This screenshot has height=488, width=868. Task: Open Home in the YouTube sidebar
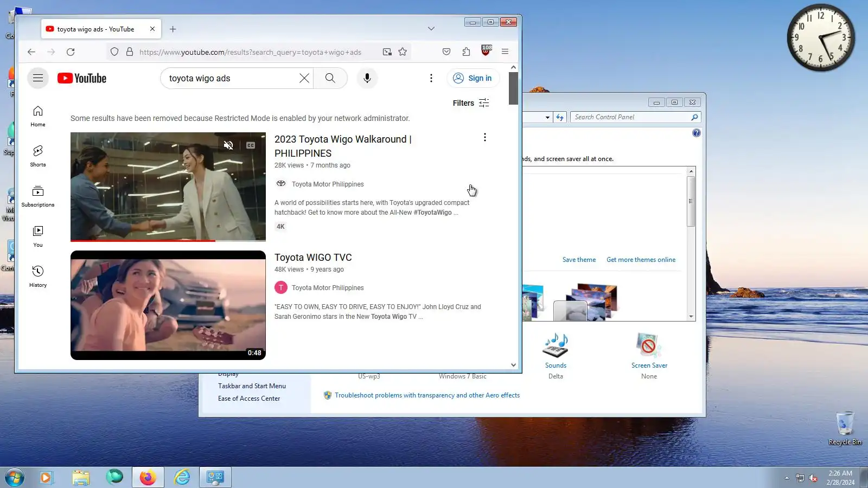point(38,117)
